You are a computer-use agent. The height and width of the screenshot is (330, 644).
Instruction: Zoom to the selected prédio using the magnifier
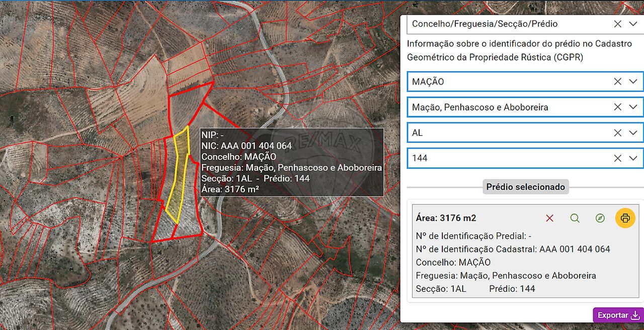click(x=575, y=218)
